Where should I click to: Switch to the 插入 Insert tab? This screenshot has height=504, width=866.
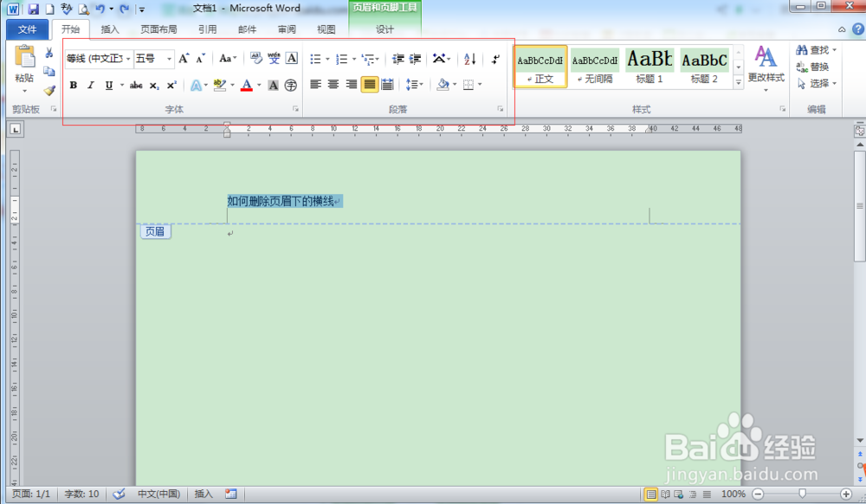[110, 29]
